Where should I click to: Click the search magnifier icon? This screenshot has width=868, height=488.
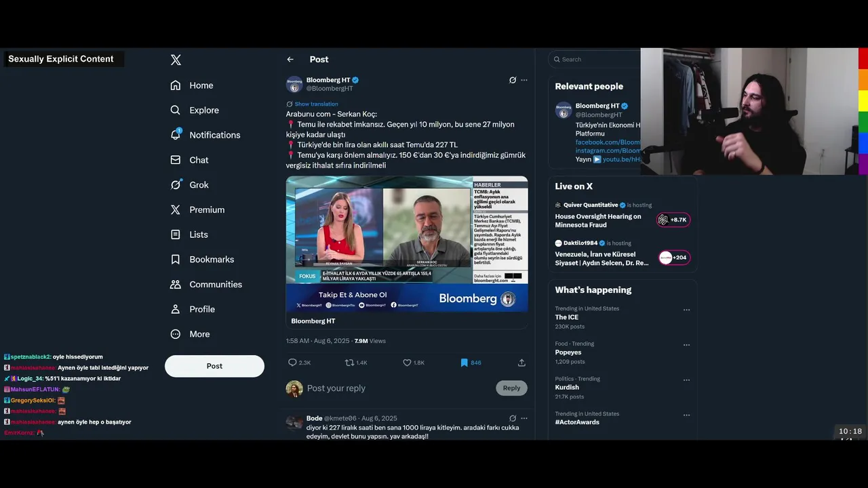click(x=557, y=60)
